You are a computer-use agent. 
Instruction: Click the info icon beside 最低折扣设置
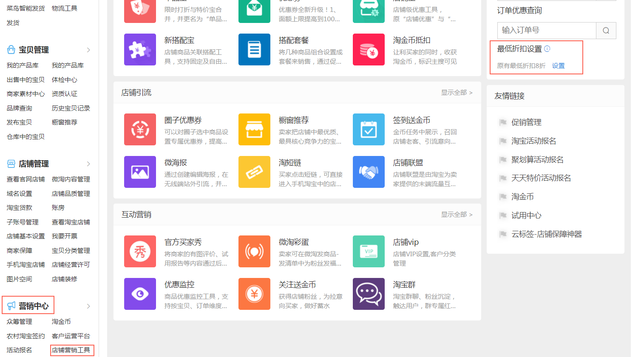tap(547, 49)
